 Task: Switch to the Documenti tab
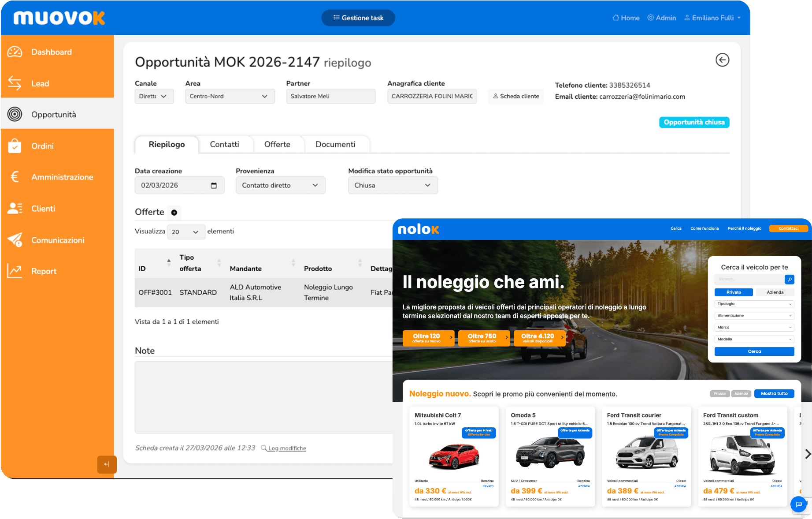(335, 144)
